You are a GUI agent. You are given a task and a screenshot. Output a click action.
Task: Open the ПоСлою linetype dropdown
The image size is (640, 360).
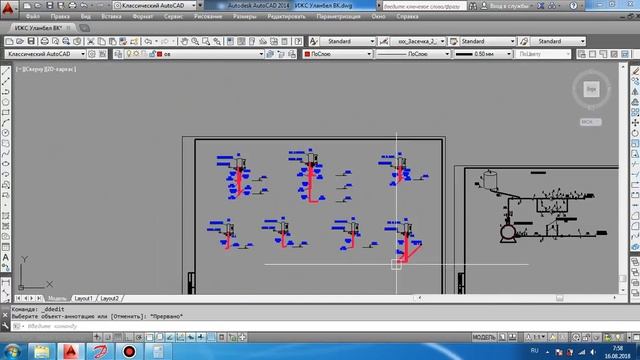click(x=412, y=54)
